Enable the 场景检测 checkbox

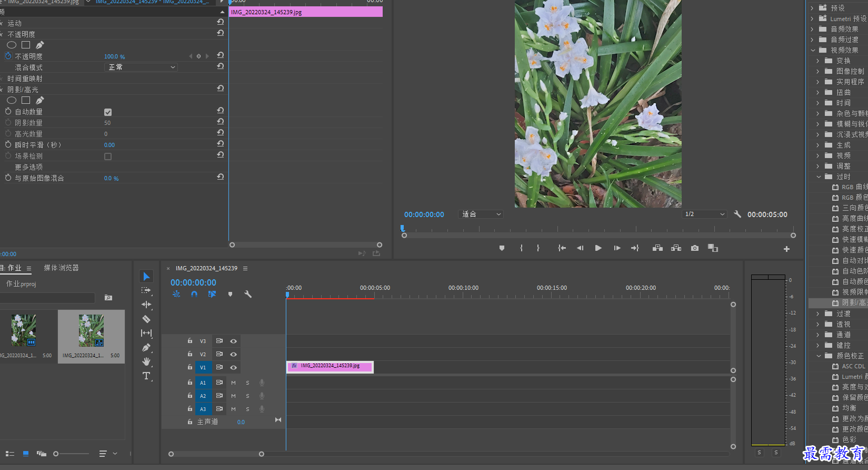pos(108,156)
